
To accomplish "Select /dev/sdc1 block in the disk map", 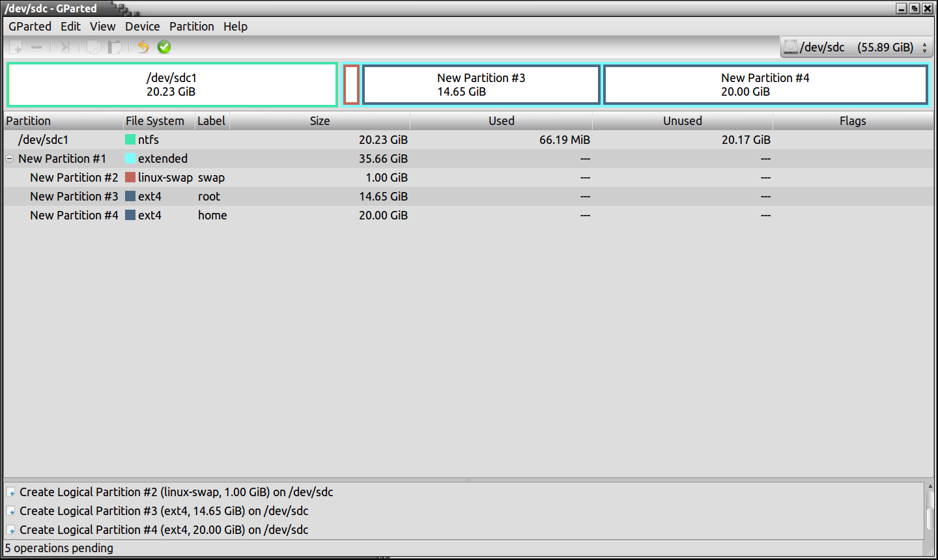I will point(172,85).
